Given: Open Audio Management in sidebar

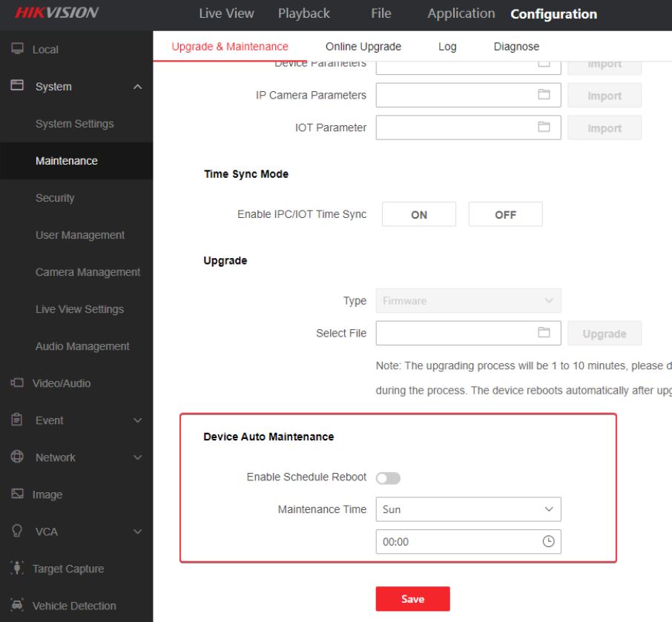Looking at the screenshot, I should click(82, 346).
